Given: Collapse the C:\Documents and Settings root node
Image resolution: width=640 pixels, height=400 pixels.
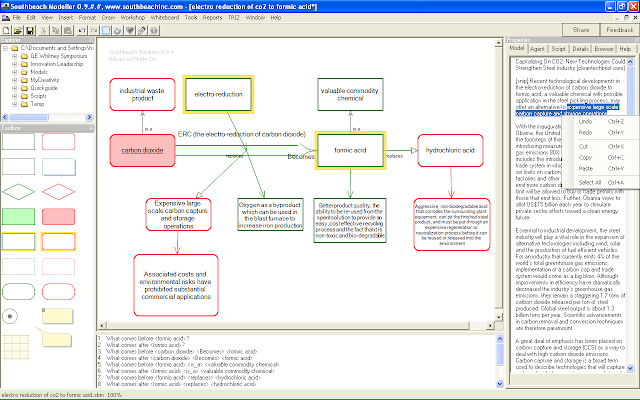Looking at the screenshot, I should [5, 48].
